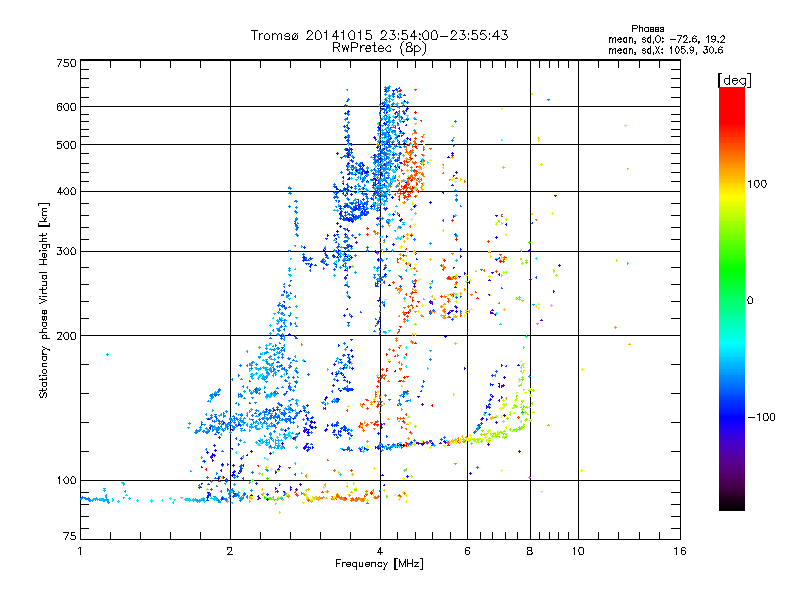Click the '16' frequency axis tick label
Viewport: 800px width, 600px height.
(x=680, y=551)
